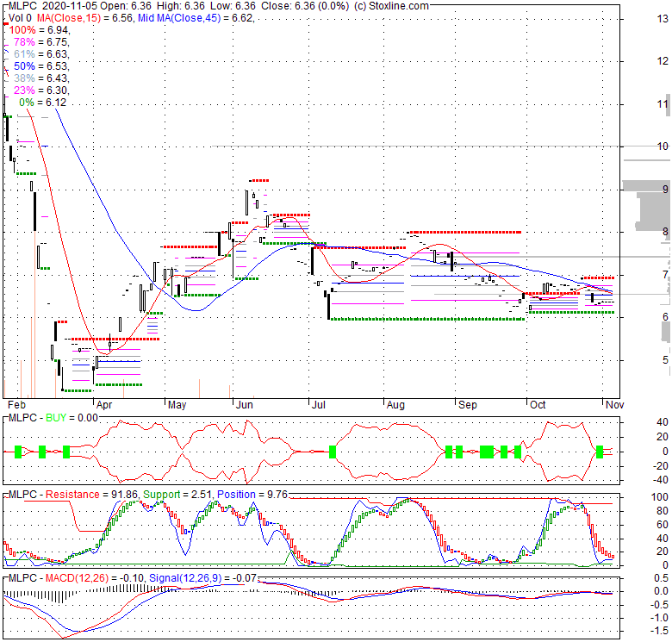This screenshot has width=672, height=642.
Task: Click the Sep label on the time axis
Action: pyautogui.click(x=468, y=405)
